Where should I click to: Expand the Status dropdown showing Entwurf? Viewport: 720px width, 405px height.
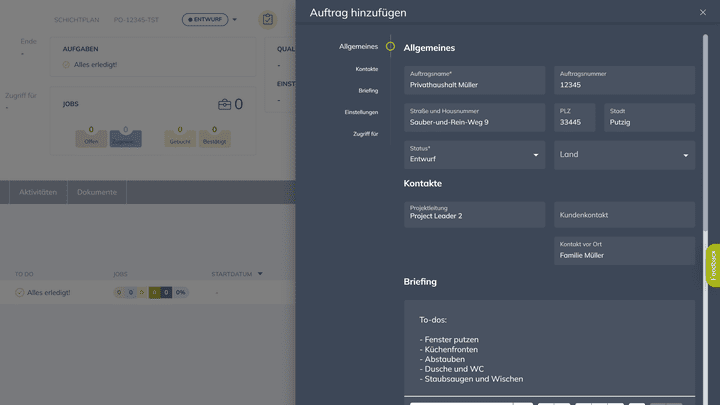pyautogui.click(x=535, y=155)
